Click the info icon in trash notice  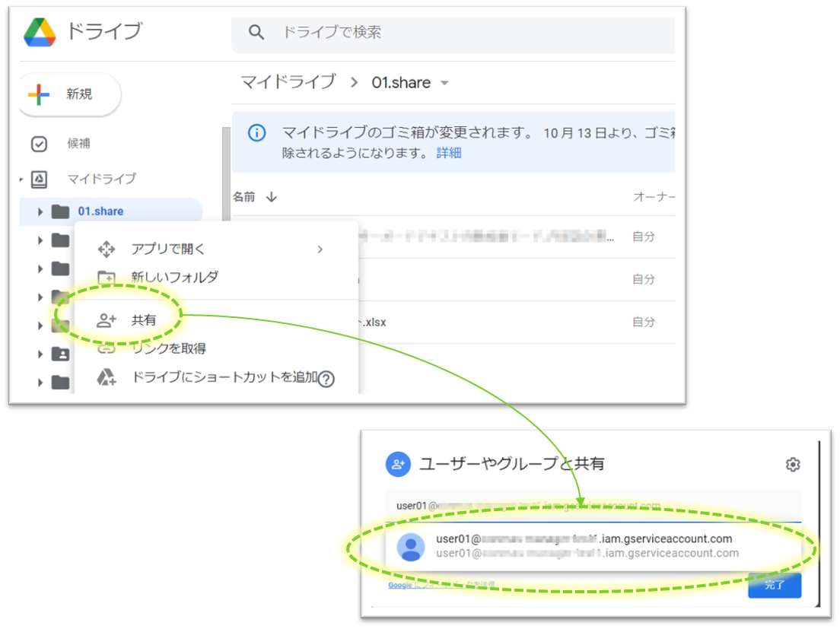tap(257, 133)
